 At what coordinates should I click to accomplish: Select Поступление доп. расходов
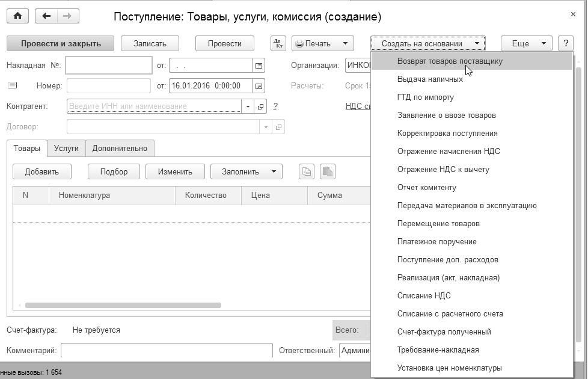[x=472, y=259]
